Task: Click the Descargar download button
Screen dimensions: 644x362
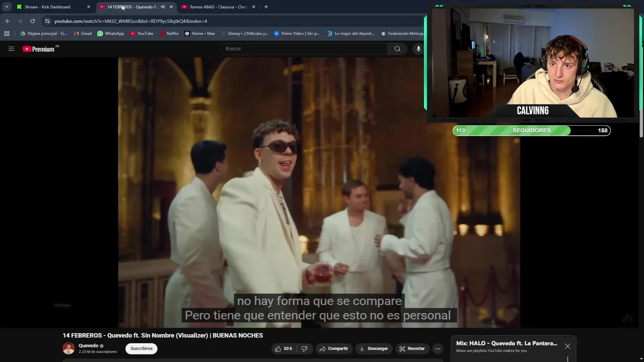Action: point(373,348)
